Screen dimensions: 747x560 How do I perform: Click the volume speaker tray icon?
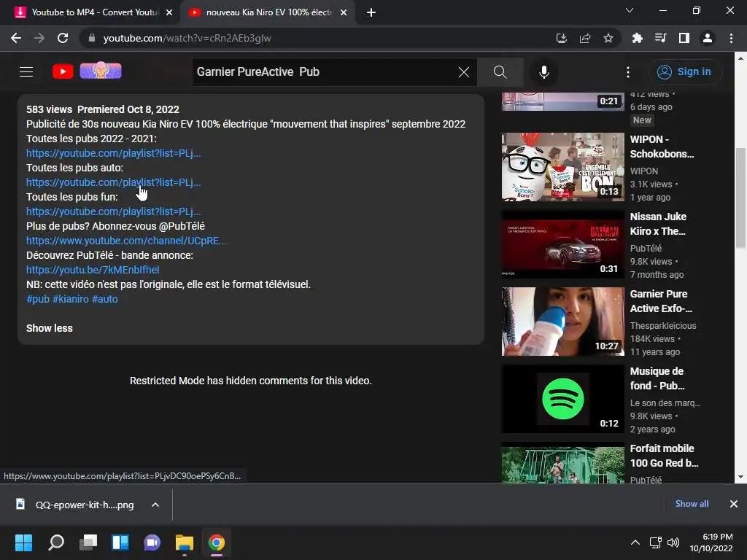pos(673,542)
